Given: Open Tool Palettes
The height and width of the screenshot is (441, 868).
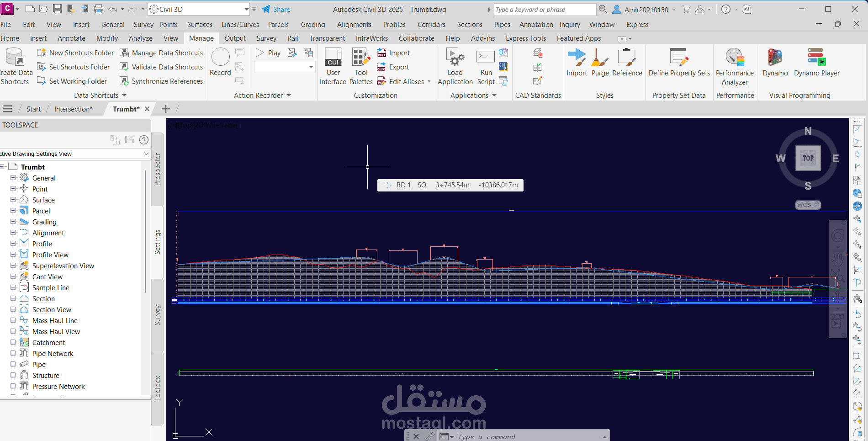Looking at the screenshot, I should click(361, 67).
